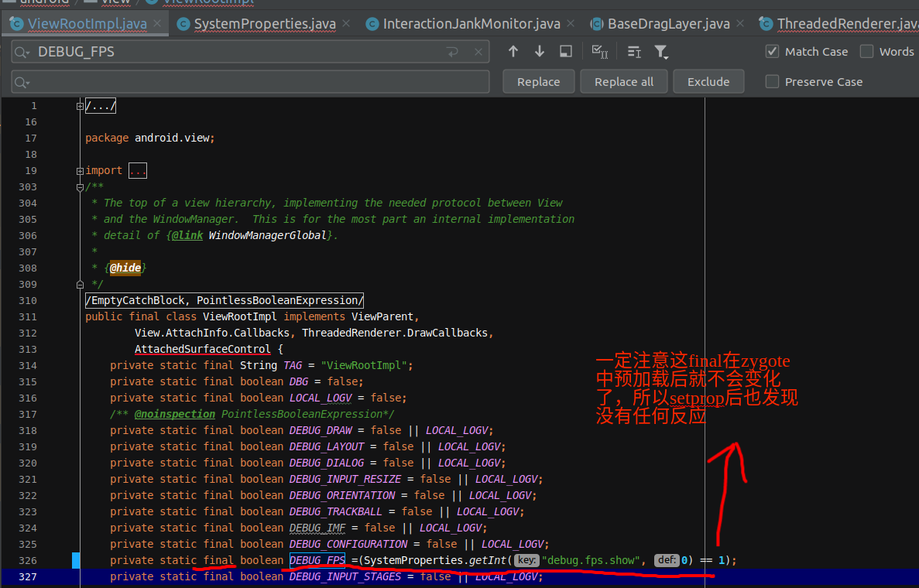Screen dimensions: 919x588
Task: Close the SystemProperties.java tab
Action: tap(346, 24)
